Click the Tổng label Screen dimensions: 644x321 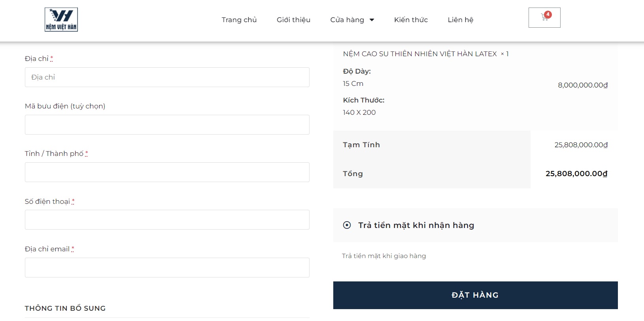[x=353, y=174]
